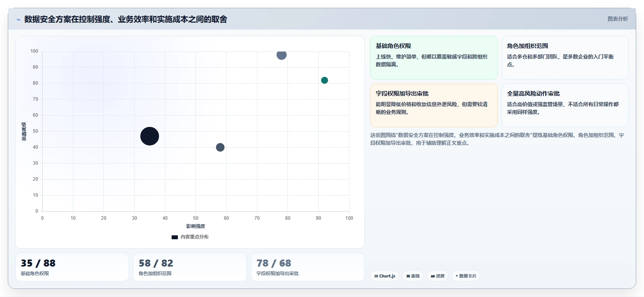
Task: Click the description 能明显降低价格和收款信息外泄风险
Action: coord(431,108)
